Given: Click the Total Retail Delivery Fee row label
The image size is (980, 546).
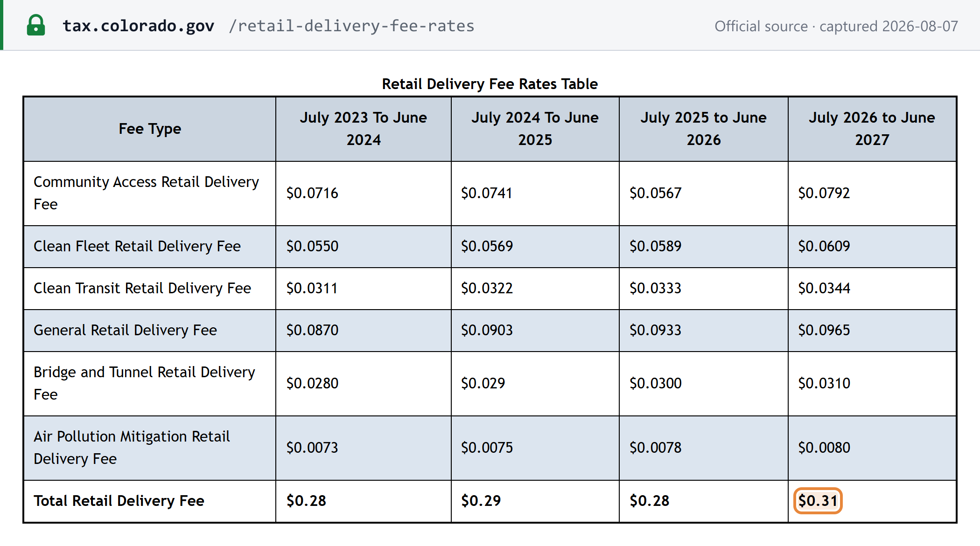Looking at the screenshot, I should (119, 501).
